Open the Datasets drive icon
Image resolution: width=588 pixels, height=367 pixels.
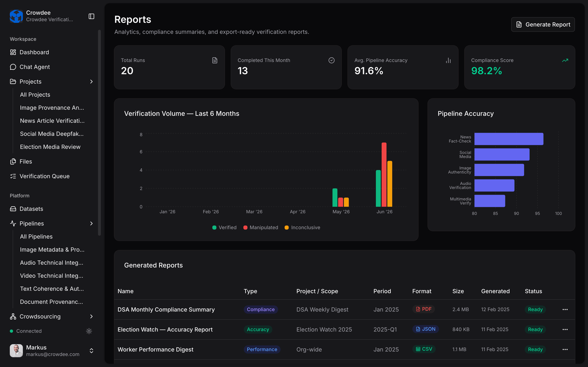(13, 209)
